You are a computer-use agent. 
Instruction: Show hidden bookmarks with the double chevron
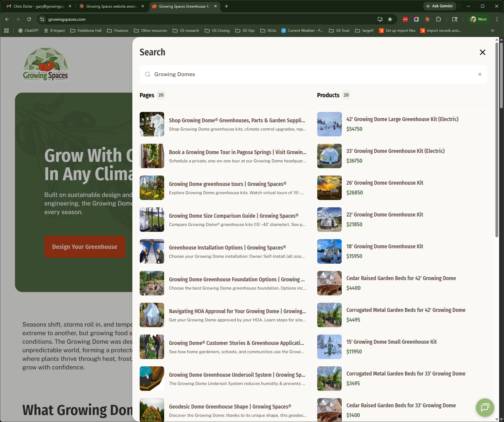click(x=493, y=31)
